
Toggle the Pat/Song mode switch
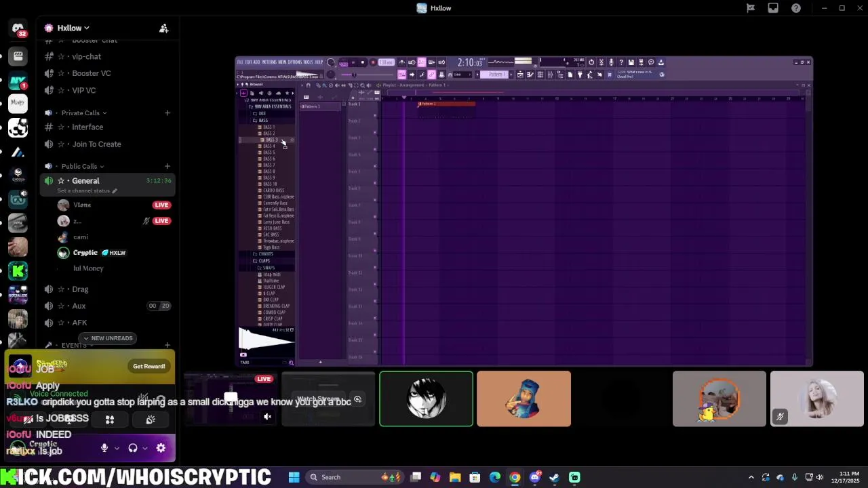coord(344,62)
